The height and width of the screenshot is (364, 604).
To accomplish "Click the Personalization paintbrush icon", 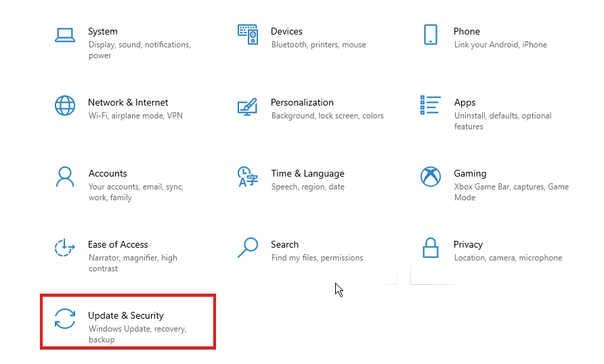I will 247,106.
